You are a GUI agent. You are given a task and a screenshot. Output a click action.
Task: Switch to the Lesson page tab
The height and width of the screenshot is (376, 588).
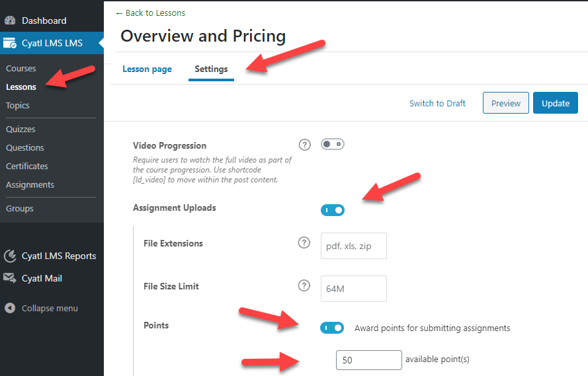click(x=147, y=69)
